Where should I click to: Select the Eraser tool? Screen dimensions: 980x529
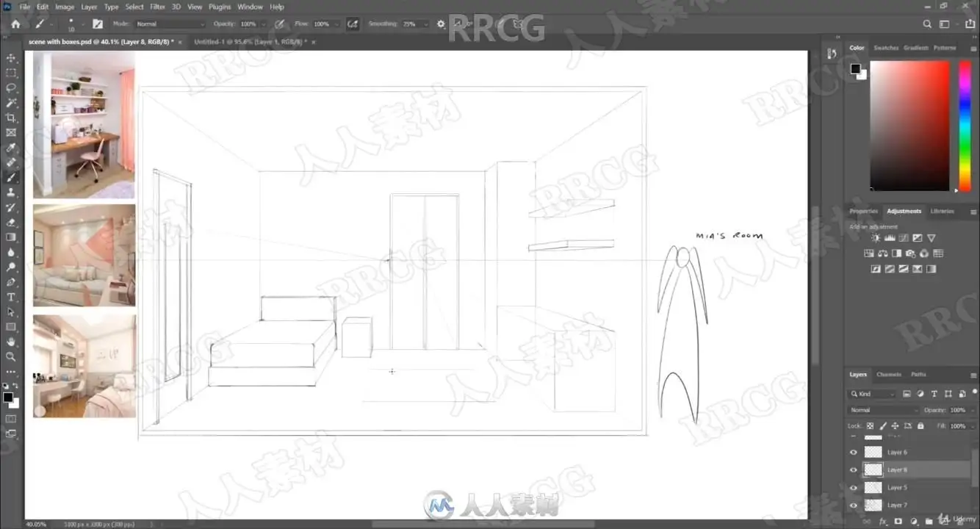tap(11, 223)
